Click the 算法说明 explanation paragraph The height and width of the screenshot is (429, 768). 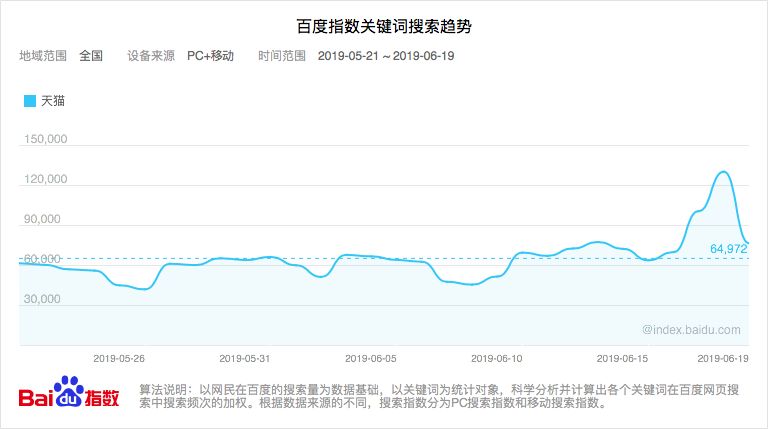tap(439, 396)
